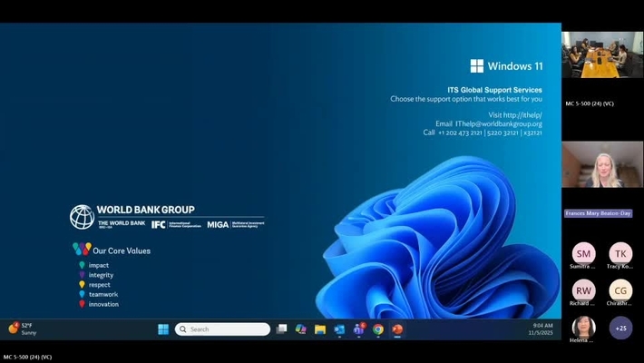Viewport: 644px width, 363px height.
Task: Launch the Copilot taskbar icon
Action: tap(301, 329)
